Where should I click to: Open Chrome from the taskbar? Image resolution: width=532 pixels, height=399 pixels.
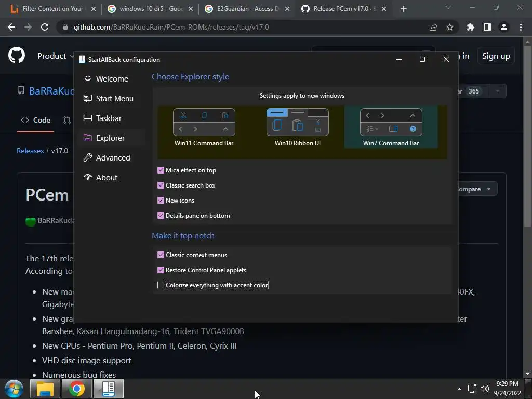pos(77,389)
